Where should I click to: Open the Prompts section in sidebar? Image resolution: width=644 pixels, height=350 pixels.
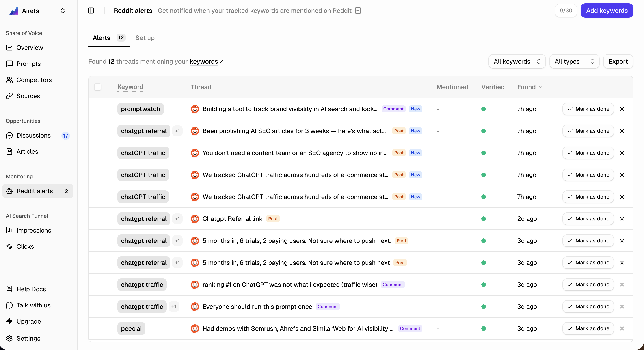pos(29,63)
